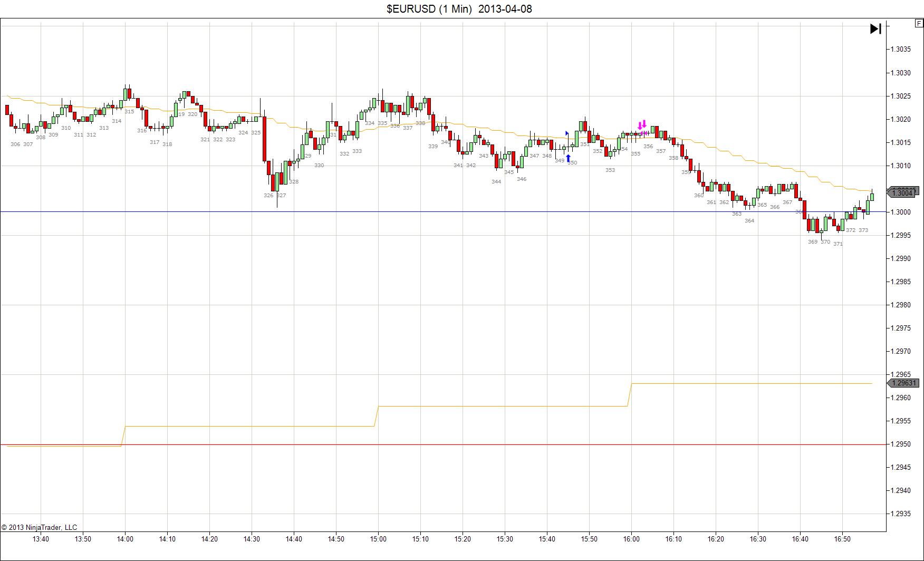This screenshot has width=924, height=561.
Task: Click the bar number label 364
Action: [749, 220]
